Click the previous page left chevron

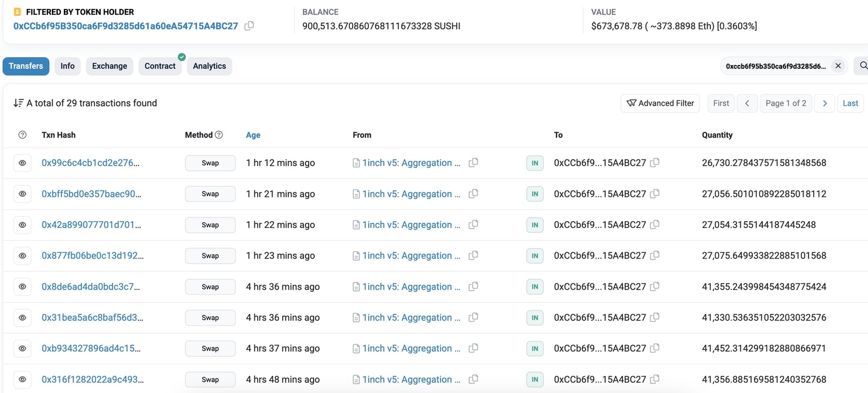[747, 103]
